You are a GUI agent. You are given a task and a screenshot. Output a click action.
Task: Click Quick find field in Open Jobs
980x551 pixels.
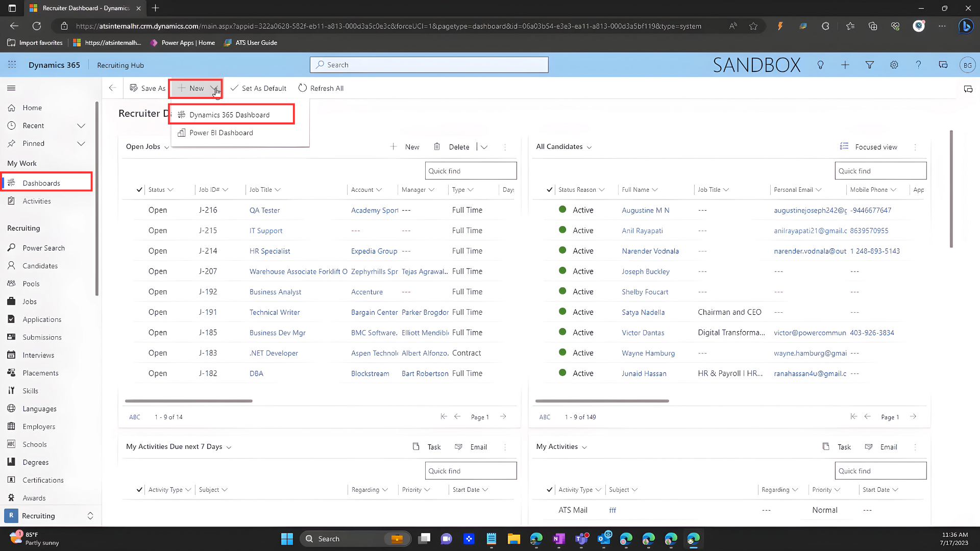coord(471,171)
